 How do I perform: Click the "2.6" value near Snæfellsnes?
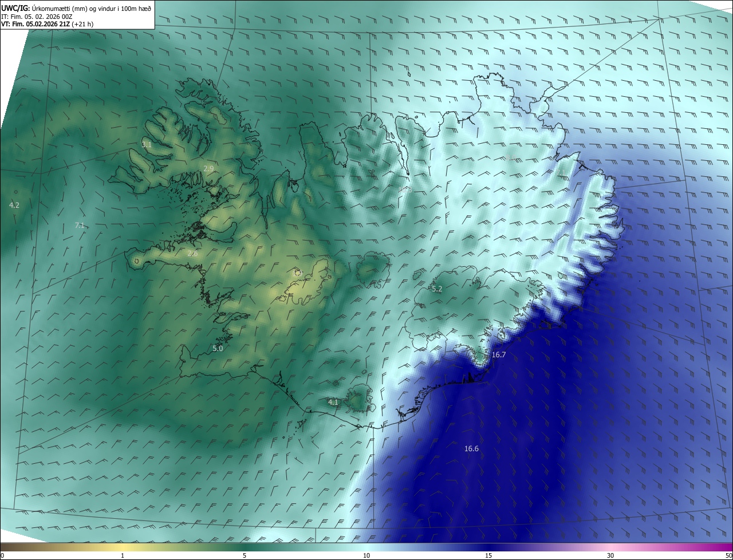192,253
